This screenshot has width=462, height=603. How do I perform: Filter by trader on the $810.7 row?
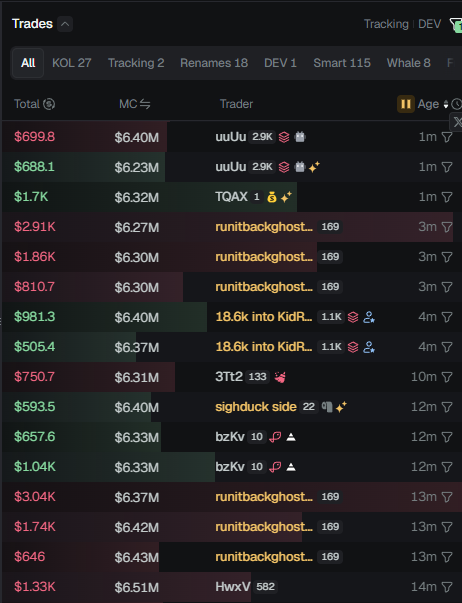(447, 287)
